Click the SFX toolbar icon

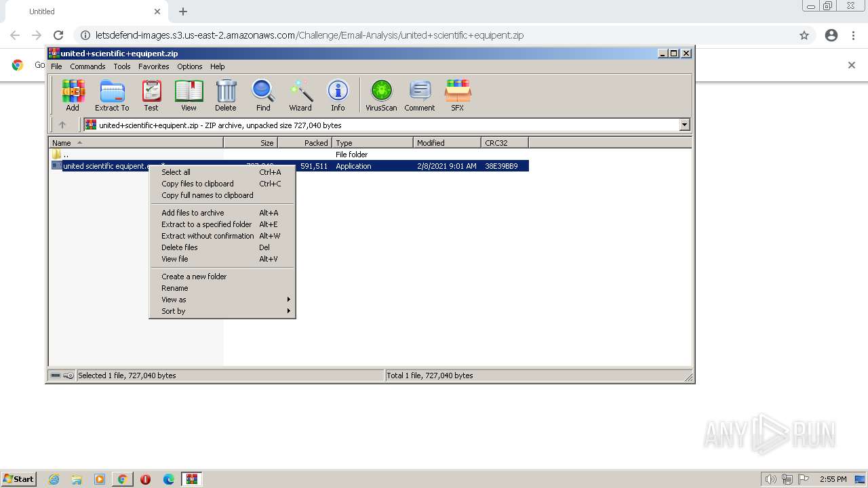(458, 95)
